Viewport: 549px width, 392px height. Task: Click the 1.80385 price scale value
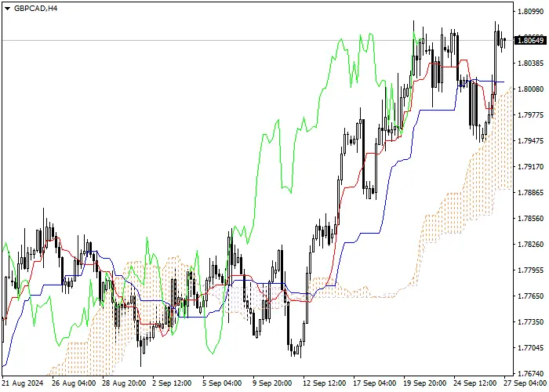click(x=530, y=64)
